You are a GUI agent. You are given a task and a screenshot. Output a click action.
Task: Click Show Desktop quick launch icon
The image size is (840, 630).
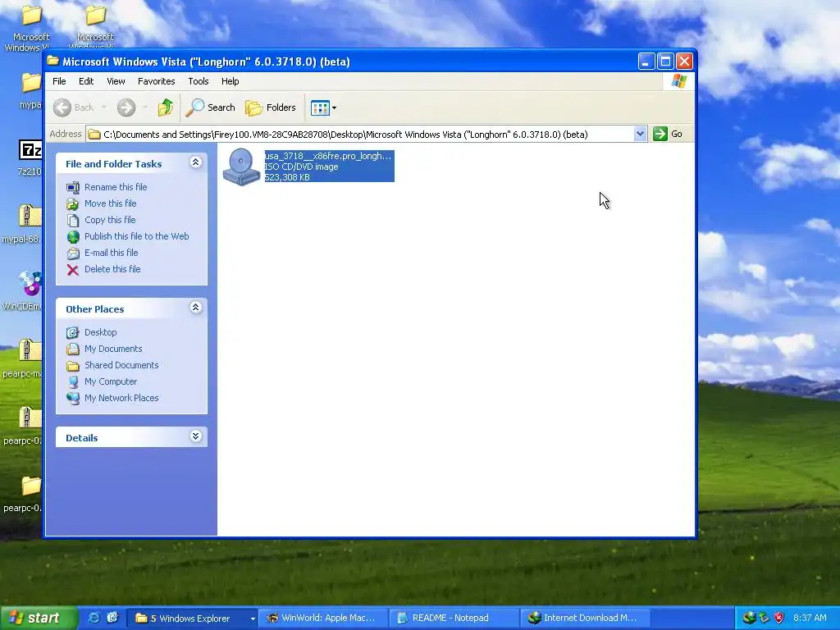tap(112, 618)
